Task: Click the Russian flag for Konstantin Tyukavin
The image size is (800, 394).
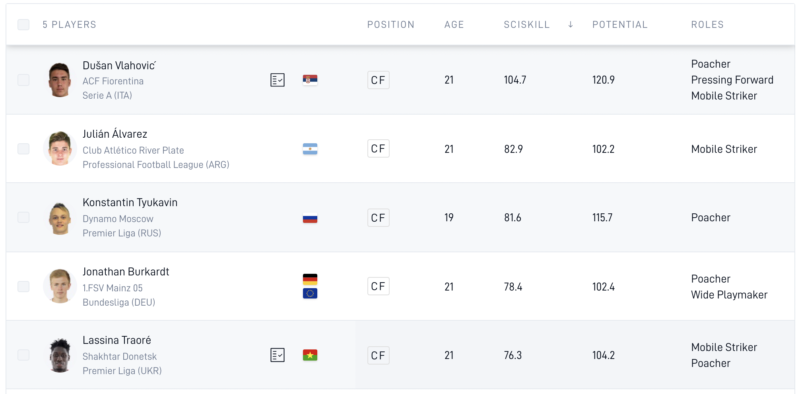Action: tap(310, 218)
